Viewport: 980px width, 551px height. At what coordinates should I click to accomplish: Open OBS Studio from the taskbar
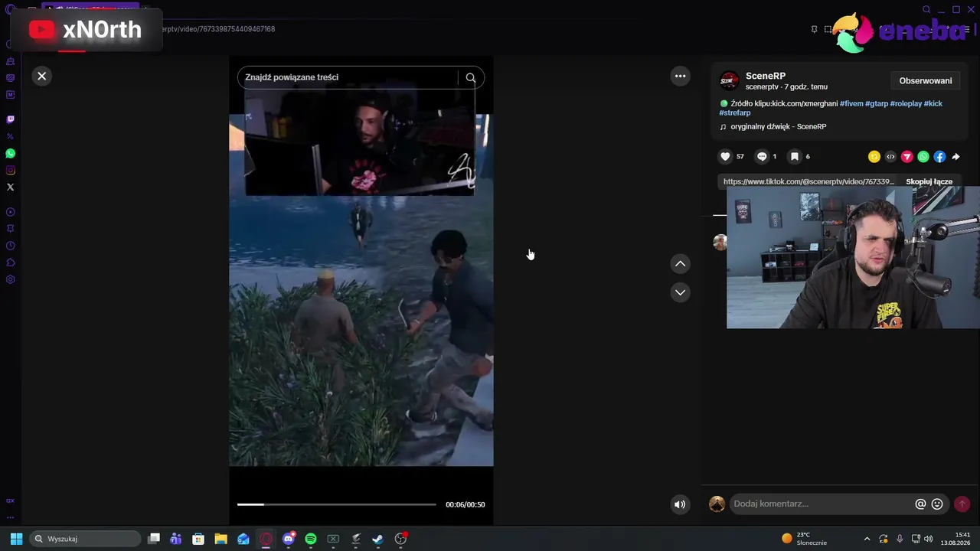pos(400,539)
